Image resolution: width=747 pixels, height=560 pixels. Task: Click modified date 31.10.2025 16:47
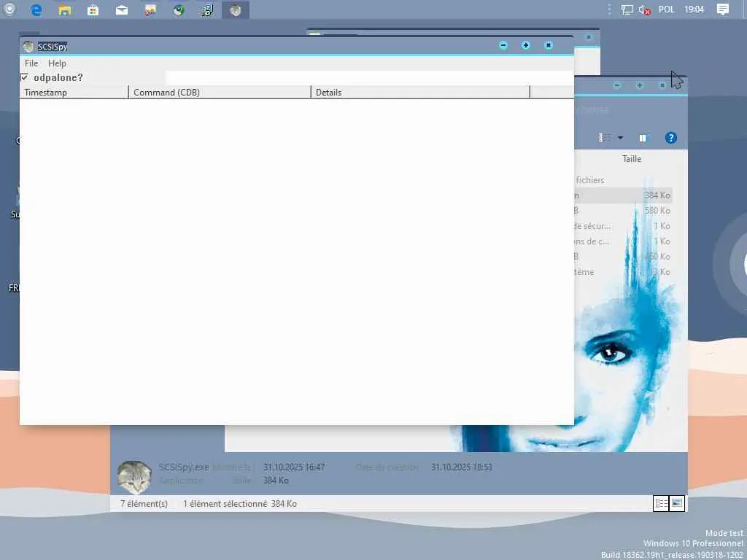[294, 467]
